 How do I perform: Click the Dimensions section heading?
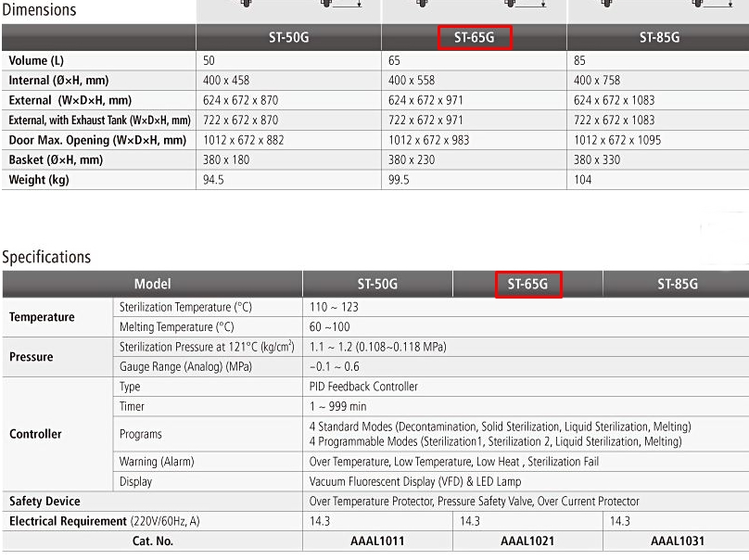39,11
